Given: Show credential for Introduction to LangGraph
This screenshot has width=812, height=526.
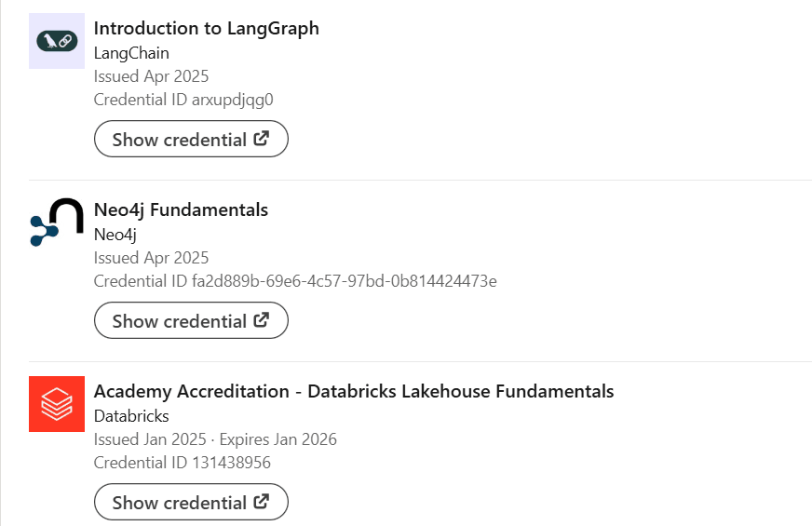Looking at the screenshot, I should coord(191,140).
